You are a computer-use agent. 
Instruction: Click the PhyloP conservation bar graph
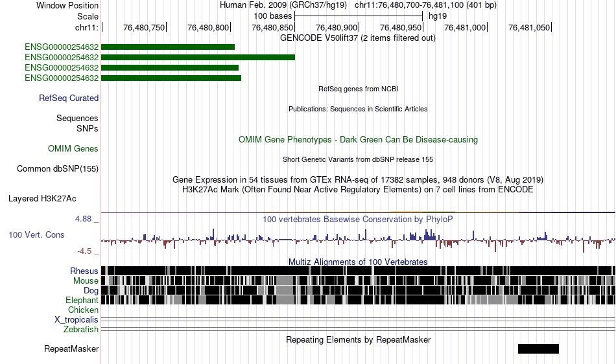[x=358, y=240]
